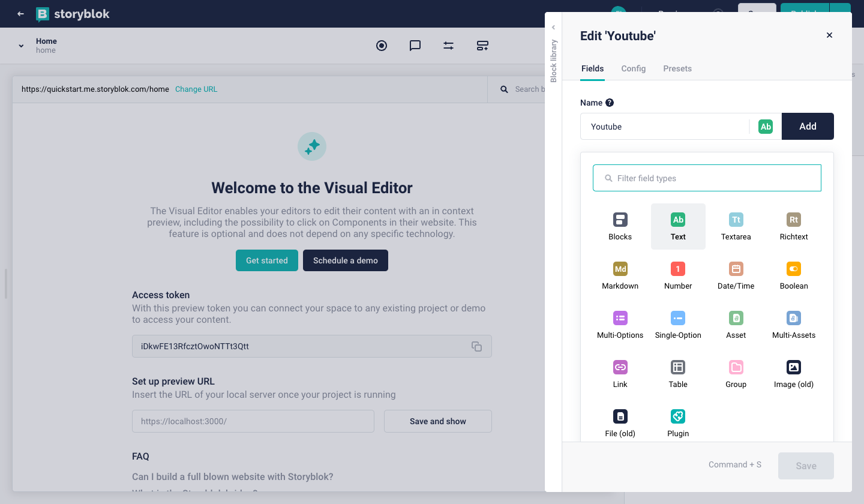Click the Change URL link
This screenshot has height=504, width=864.
[196, 89]
